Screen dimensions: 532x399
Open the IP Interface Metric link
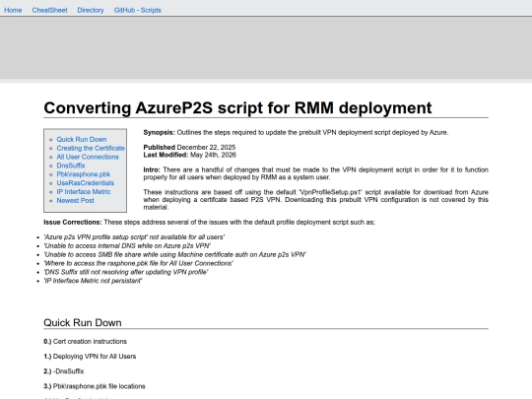pos(84,192)
